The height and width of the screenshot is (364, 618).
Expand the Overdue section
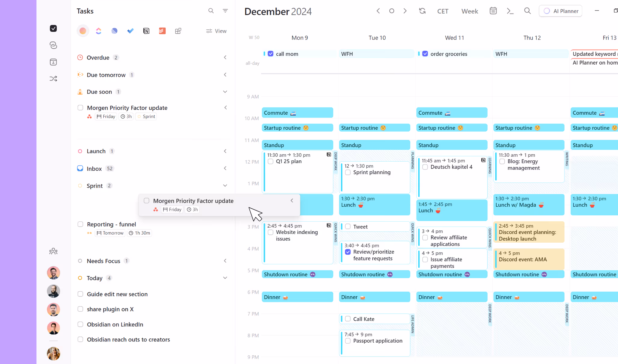(225, 57)
